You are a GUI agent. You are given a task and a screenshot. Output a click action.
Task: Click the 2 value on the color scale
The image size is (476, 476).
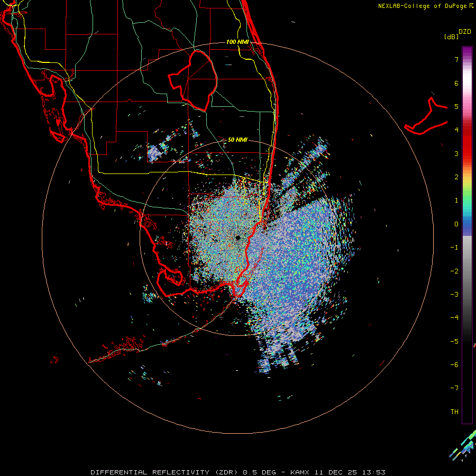(456, 177)
